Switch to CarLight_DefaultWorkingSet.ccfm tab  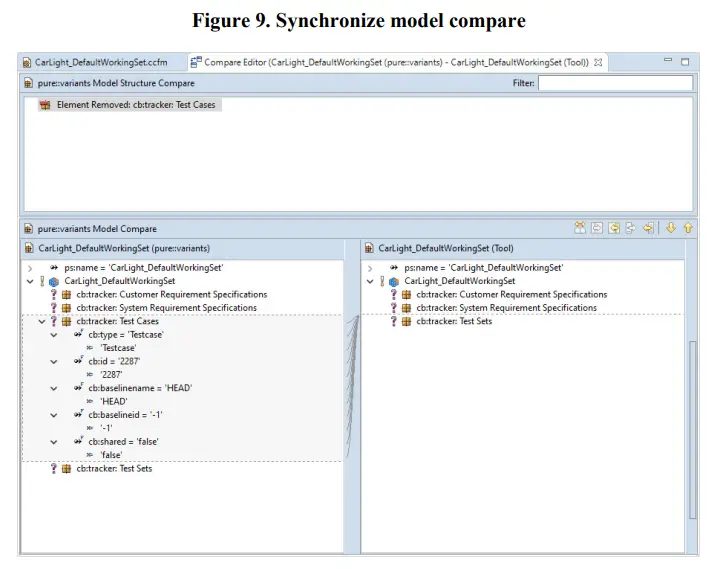point(101,62)
